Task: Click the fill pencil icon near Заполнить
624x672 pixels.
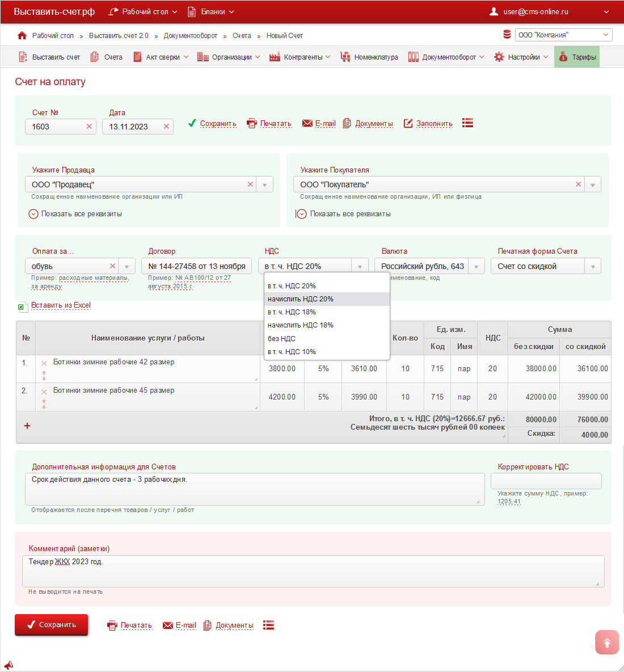Action: (408, 123)
